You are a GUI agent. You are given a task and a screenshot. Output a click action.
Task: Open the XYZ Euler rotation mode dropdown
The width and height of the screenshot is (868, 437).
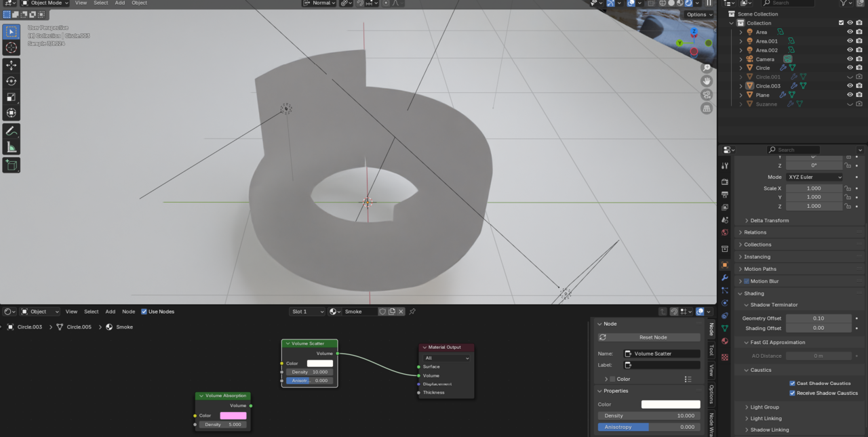point(814,177)
